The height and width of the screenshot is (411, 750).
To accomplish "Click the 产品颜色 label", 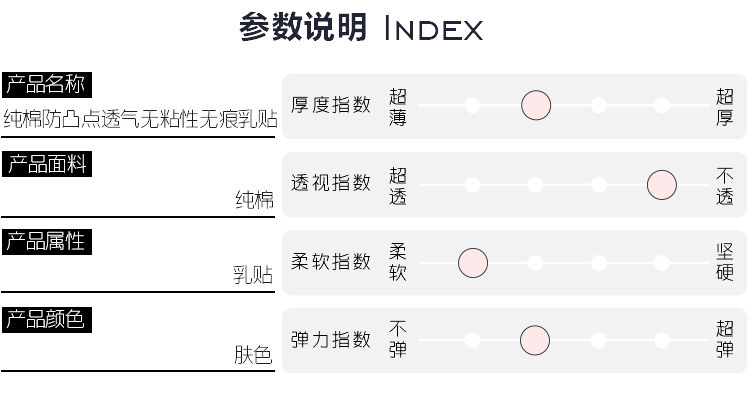I will 45,320.
